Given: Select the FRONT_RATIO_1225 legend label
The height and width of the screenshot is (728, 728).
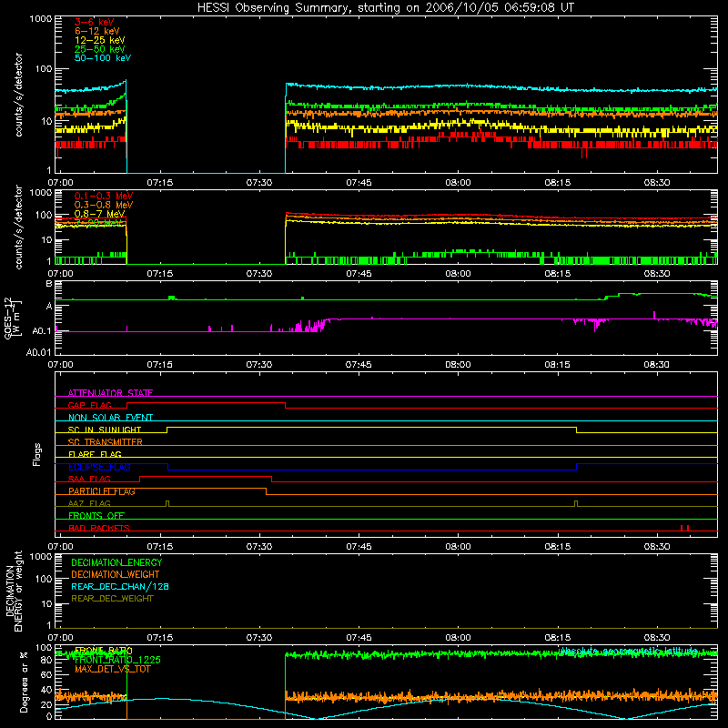Looking at the screenshot, I should (x=117, y=660).
